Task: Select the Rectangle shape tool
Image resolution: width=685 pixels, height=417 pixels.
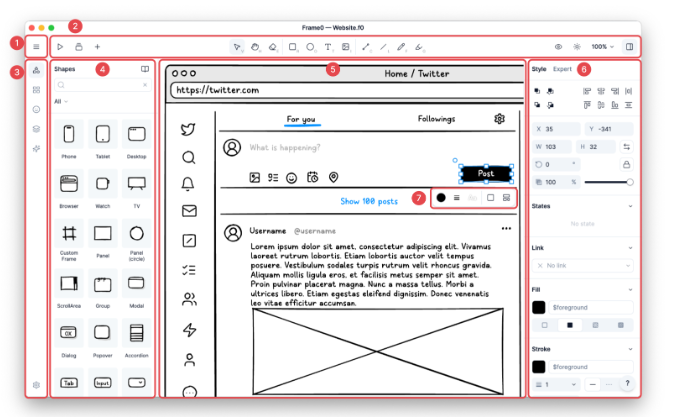Action: pos(292,47)
